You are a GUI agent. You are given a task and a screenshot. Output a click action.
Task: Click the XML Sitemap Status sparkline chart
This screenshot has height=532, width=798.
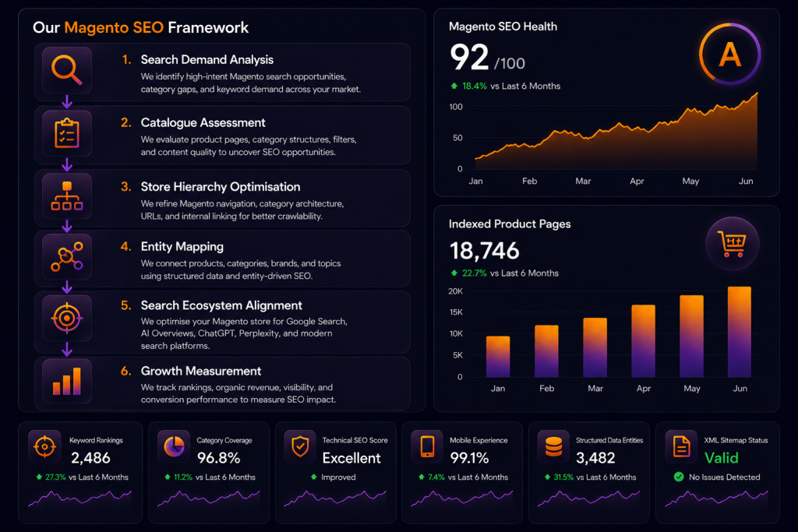click(x=717, y=499)
